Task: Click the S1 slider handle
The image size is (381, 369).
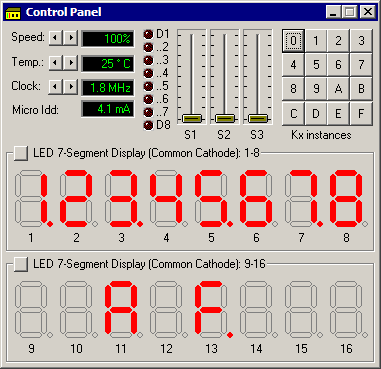Action: coord(192,118)
